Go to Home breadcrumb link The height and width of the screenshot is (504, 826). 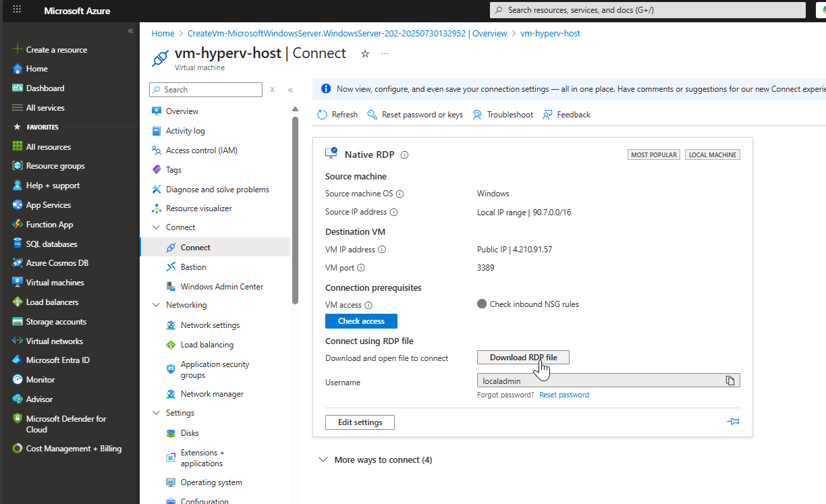coord(163,33)
